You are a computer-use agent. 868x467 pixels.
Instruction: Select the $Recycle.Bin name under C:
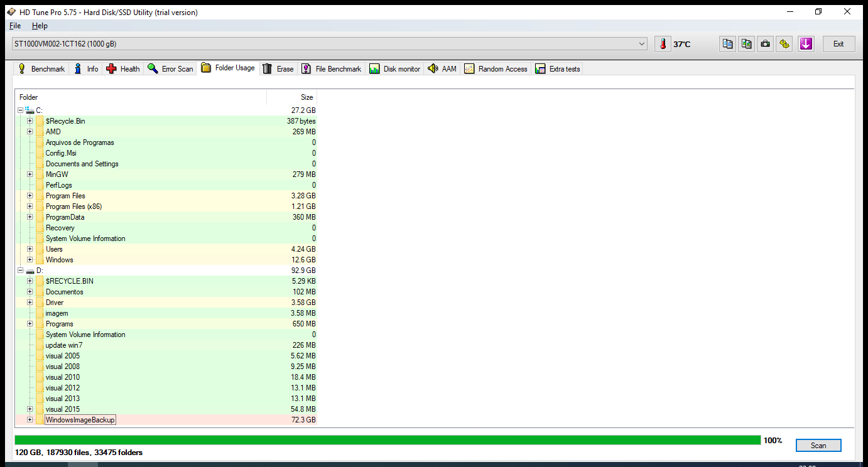point(65,121)
